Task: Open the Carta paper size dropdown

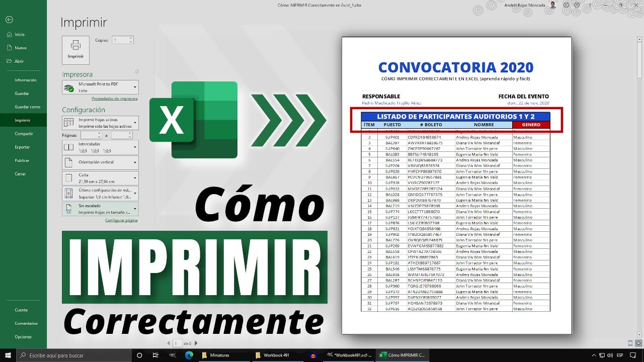Action: point(100,178)
